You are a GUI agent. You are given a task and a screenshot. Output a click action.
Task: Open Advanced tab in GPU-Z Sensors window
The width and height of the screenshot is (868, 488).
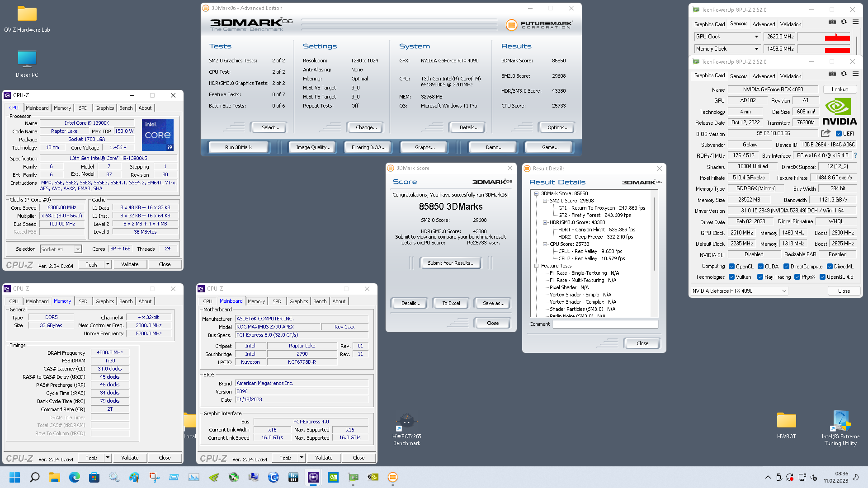coord(764,24)
